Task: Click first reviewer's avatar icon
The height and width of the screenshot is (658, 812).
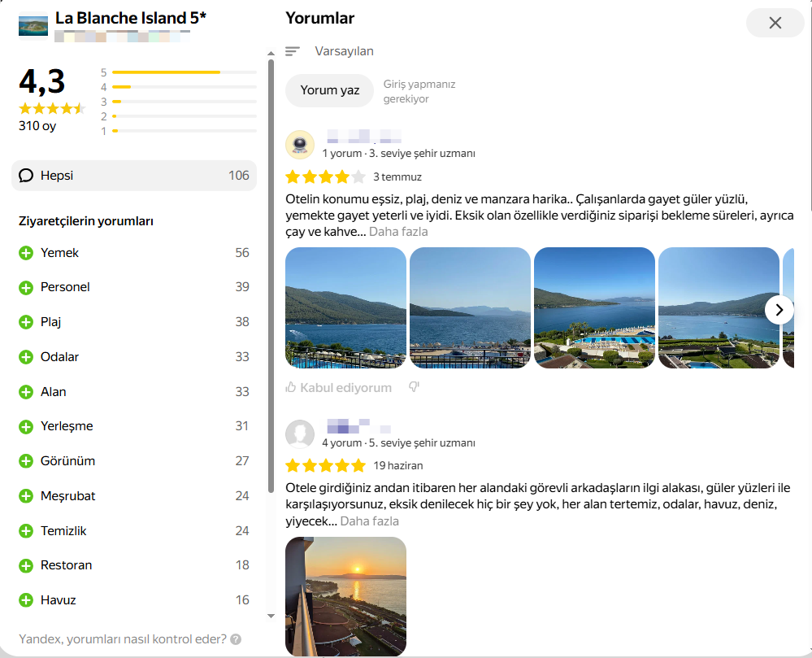Action: [x=300, y=145]
